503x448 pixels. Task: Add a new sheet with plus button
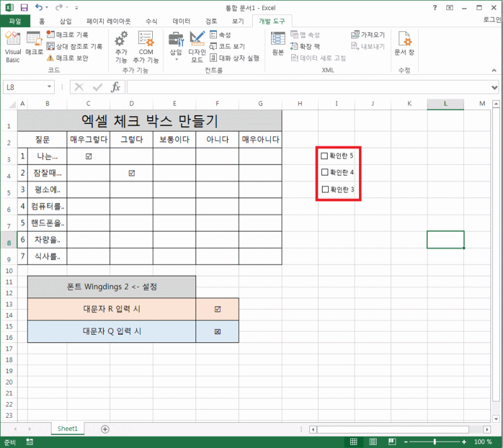[105, 429]
